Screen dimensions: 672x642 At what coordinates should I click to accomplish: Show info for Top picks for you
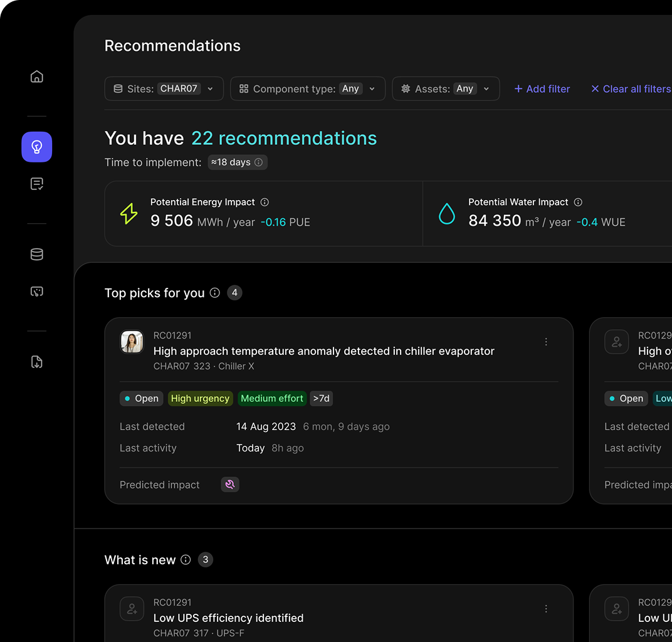(215, 293)
